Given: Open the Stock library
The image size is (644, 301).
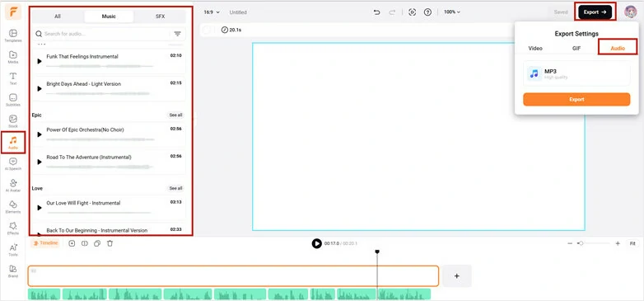Looking at the screenshot, I should click(13, 121).
